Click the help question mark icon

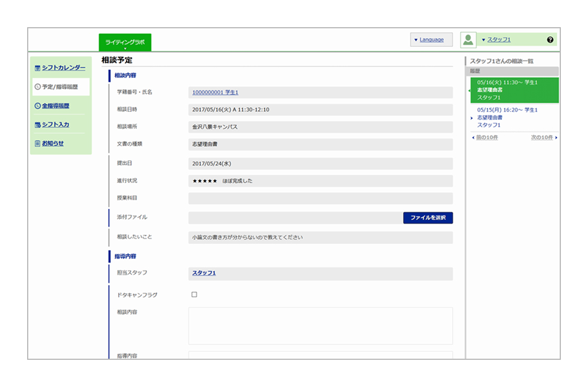point(550,40)
